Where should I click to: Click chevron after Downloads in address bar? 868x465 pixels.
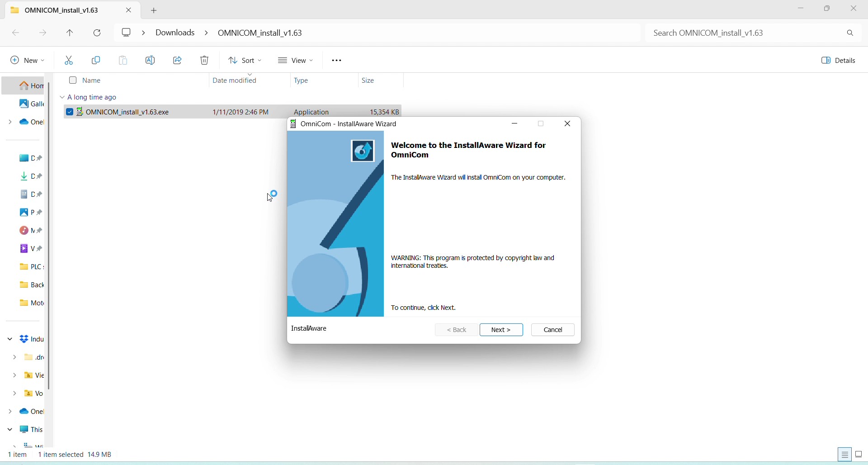pos(206,33)
